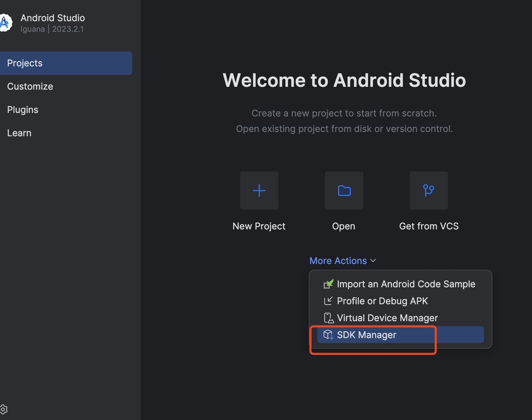Click the SDK Manager box icon
The image size is (532, 420).
coord(329,335)
